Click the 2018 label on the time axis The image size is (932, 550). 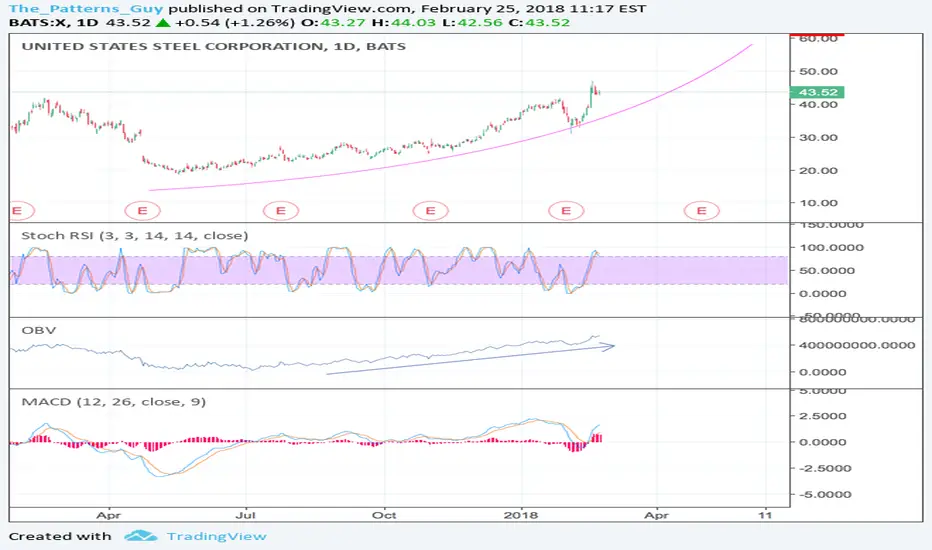[521, 515]
